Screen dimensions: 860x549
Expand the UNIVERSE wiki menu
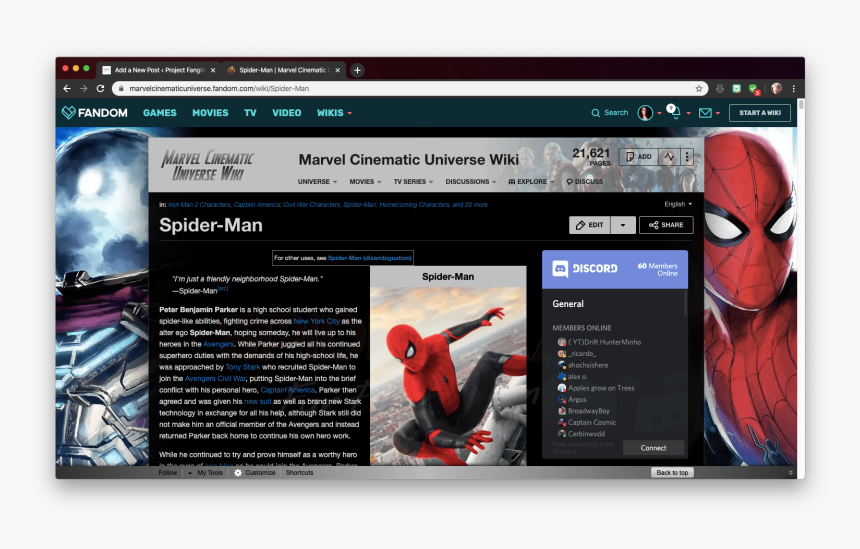[x=317, y=182]
